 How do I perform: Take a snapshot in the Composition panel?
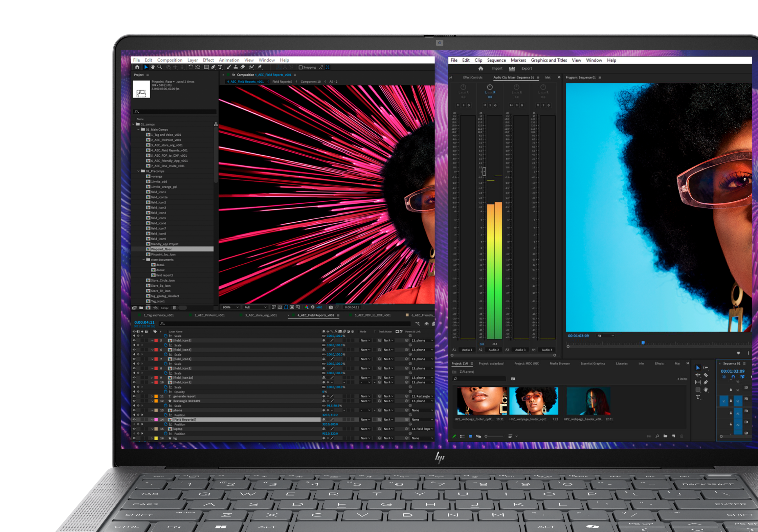click(331, 307)
